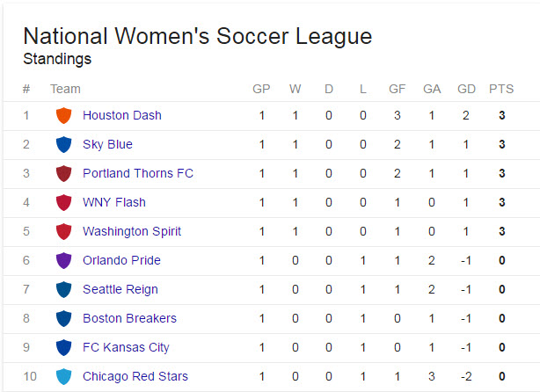Click the PTS column header

point(501,89)
